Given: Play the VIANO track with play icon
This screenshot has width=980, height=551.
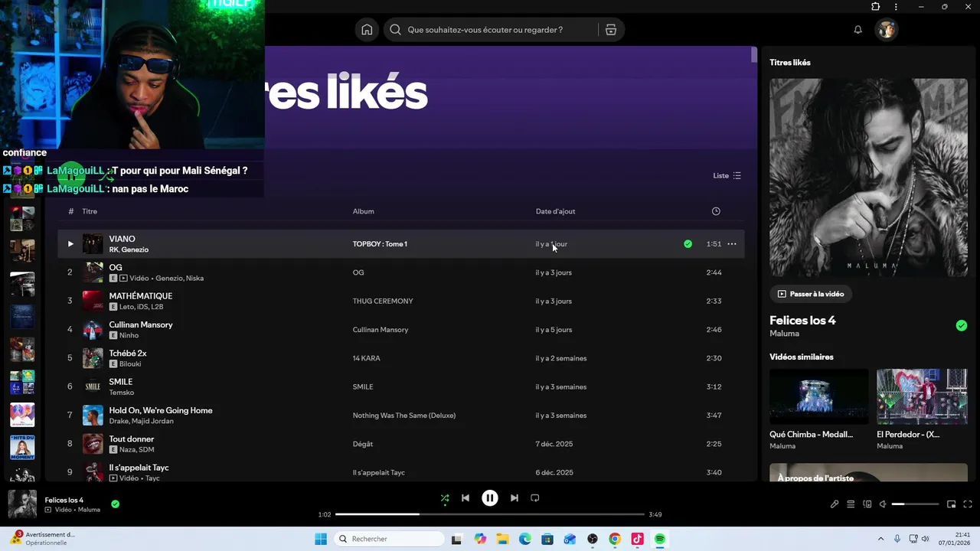Looking at the screenshot, I should click(x=70, y=244).
